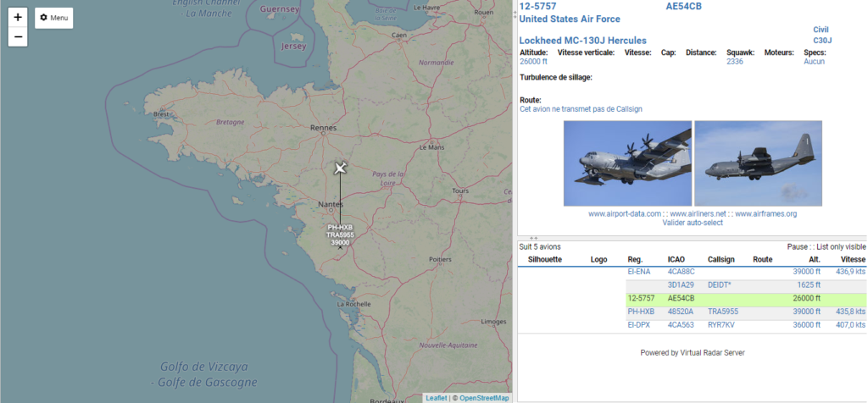Open right C-130 aircraft photo
868x403 pixels.
pyautogui.click(x=758, y=163)
